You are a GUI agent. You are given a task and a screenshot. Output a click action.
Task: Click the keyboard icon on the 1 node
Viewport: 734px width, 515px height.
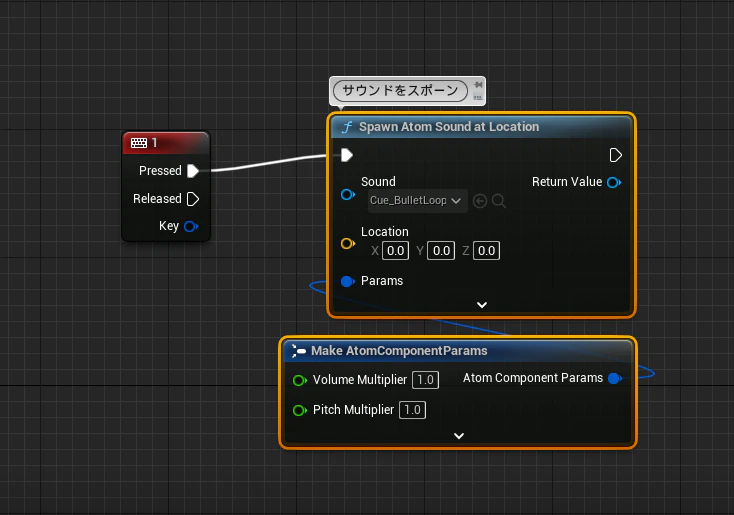tap(139, 143)
